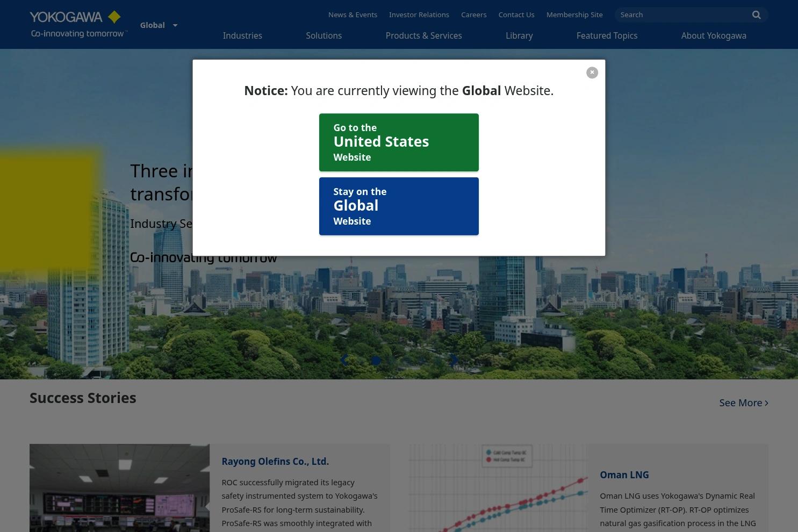Go to the Membership Site
798x532 pixels.
(x=574, y=15)
